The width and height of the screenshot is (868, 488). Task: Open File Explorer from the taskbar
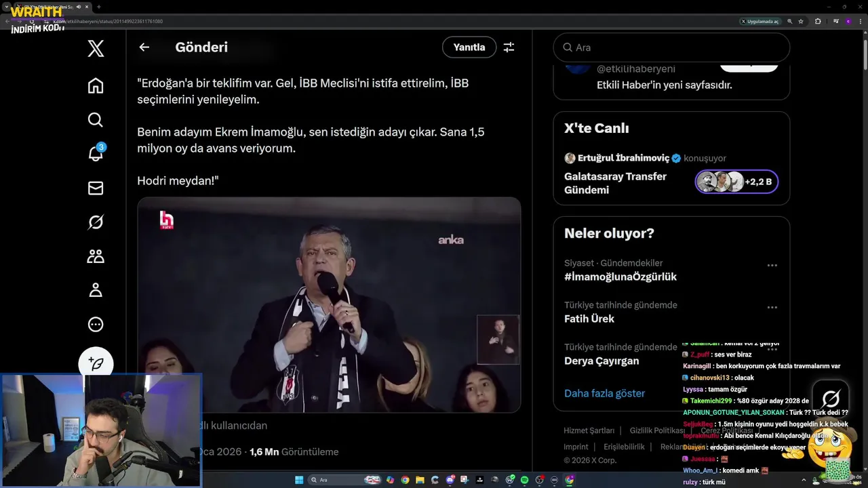[420, 480]
